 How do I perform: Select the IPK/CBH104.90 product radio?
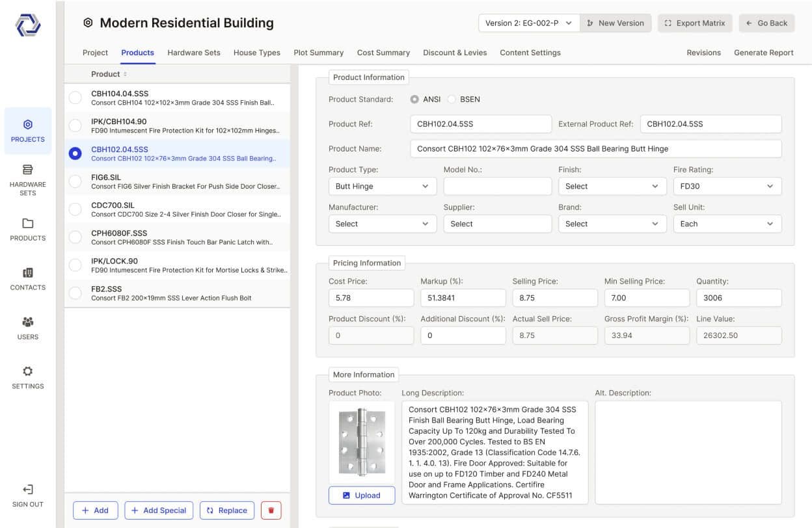(x=75, y=125)
